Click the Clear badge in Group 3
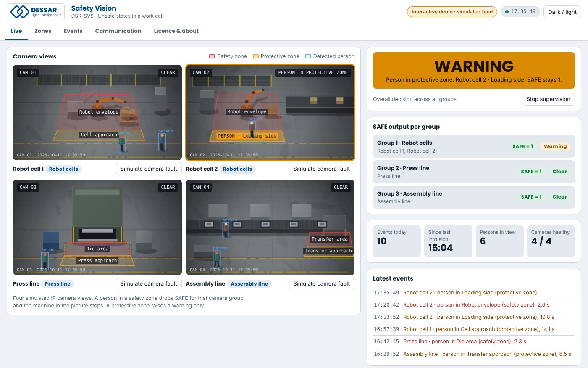 point(559,197)
